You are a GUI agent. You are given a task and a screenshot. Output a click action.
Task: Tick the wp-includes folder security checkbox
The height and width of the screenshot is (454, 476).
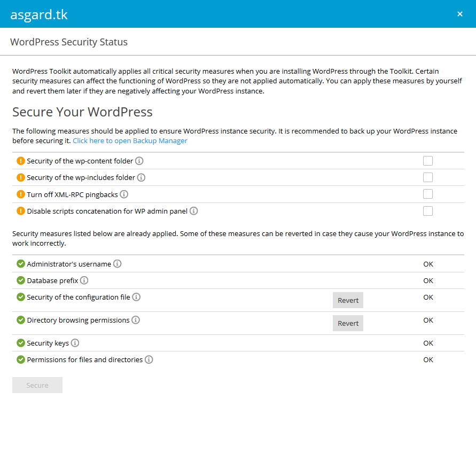point(428,177)
